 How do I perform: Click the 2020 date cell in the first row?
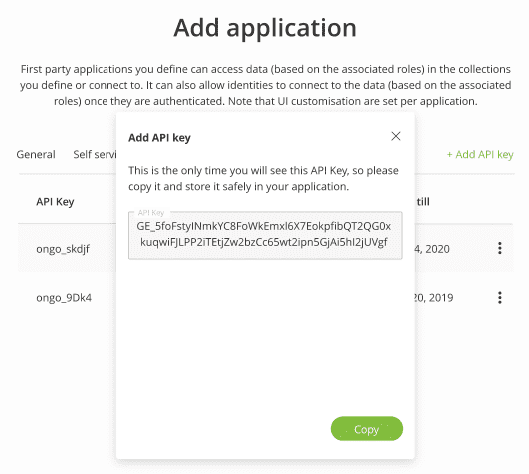432,249
